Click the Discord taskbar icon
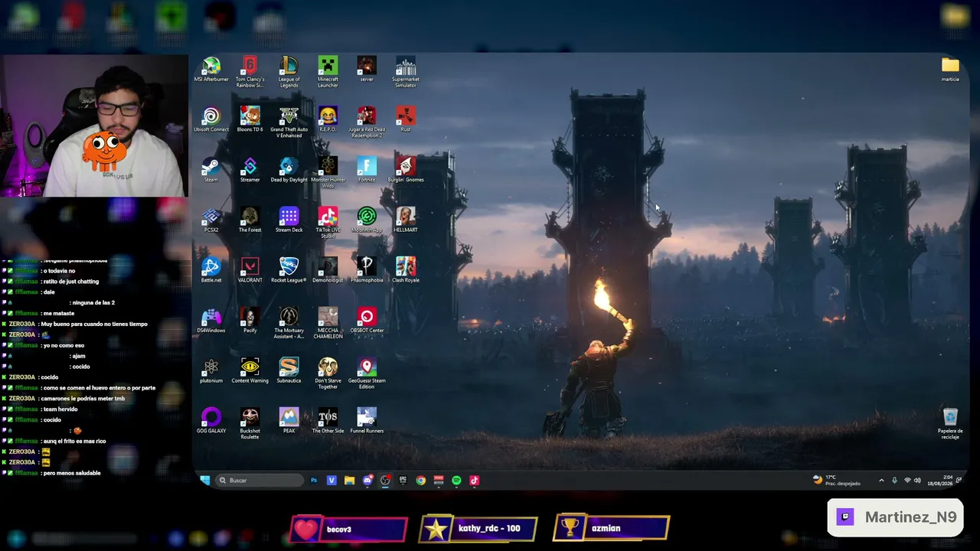 click(367, 481)
